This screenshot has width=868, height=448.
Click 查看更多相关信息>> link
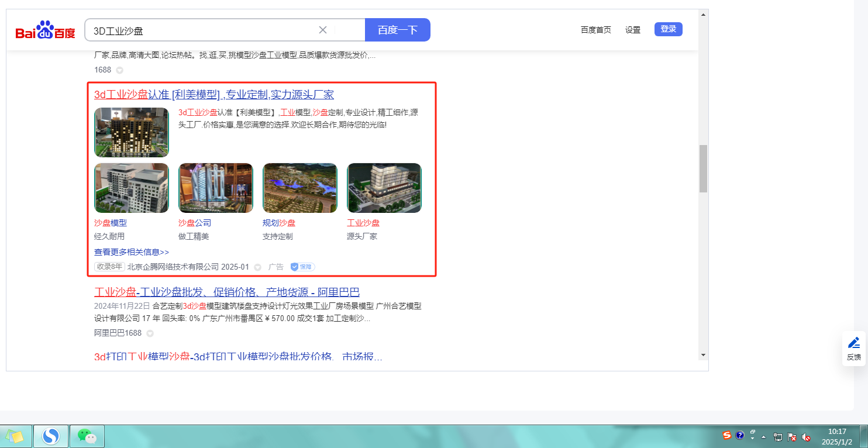132,252
